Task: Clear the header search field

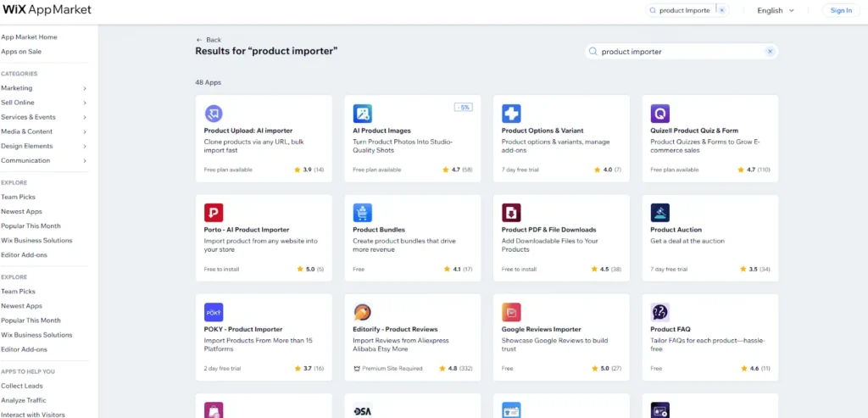Action: tap(722, 10)
